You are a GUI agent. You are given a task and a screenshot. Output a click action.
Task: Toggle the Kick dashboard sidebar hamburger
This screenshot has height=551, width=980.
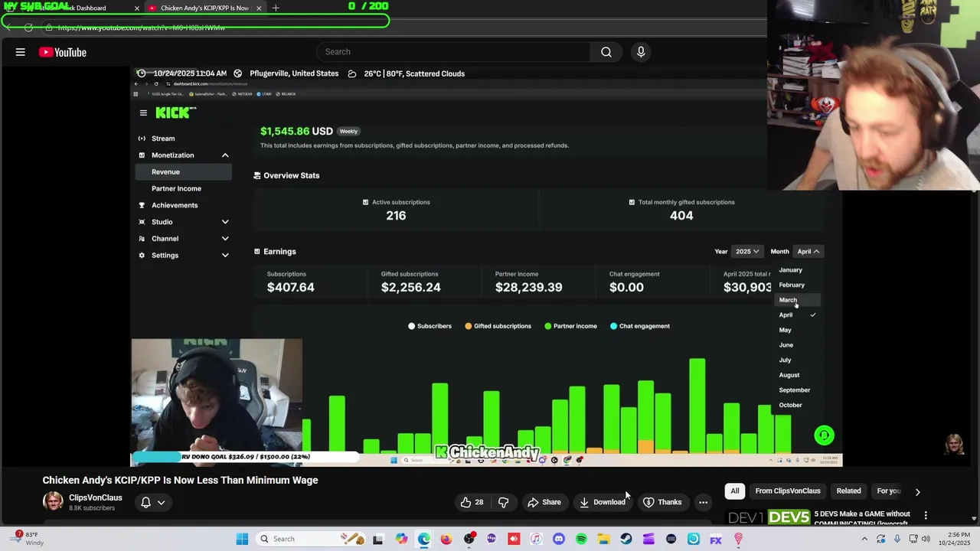pyautogui.click(x=143, y=112)
